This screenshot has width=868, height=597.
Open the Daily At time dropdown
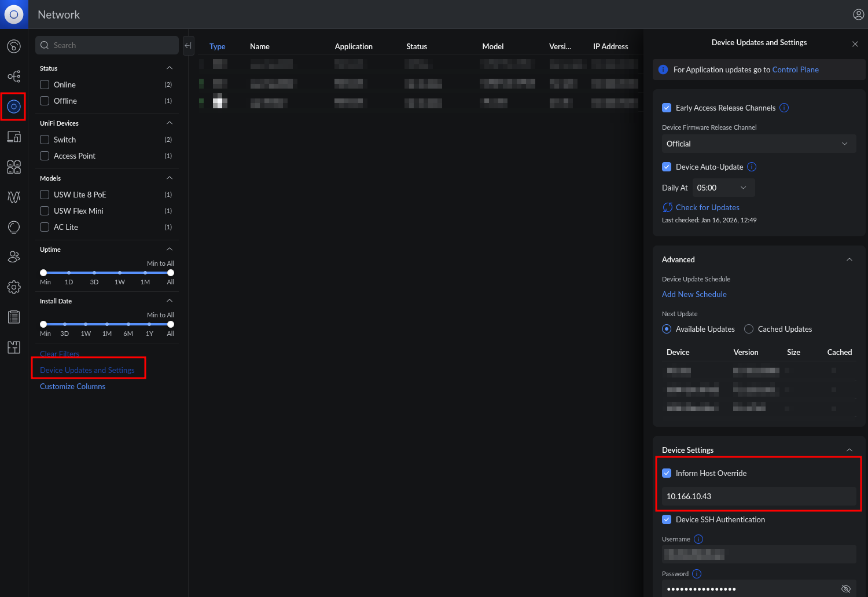click(x=723, y=188)
